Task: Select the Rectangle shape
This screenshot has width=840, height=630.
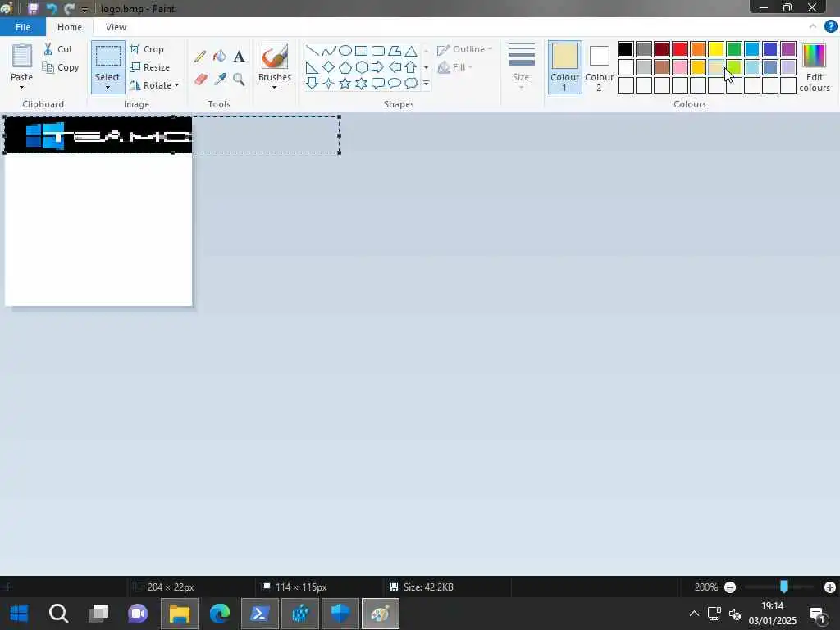Action: (362, 51)
